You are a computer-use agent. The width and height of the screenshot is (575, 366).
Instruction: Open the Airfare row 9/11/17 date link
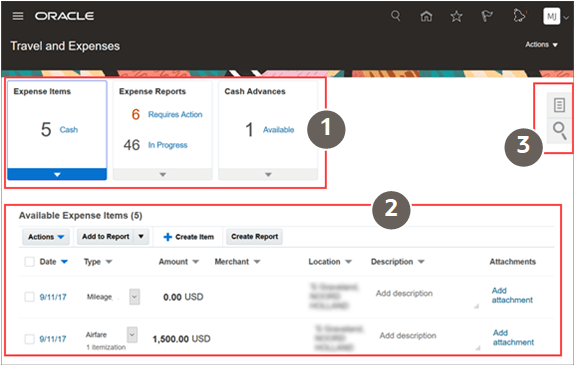(53, 339)
